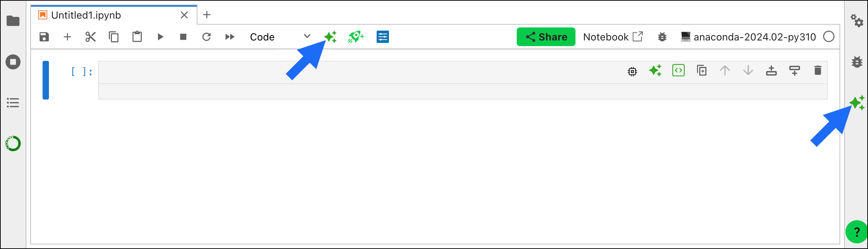The image size is (868, 249).
Task: Open the Running Terminals and Kernels sidebar
Action: click(x=13, y=62)
